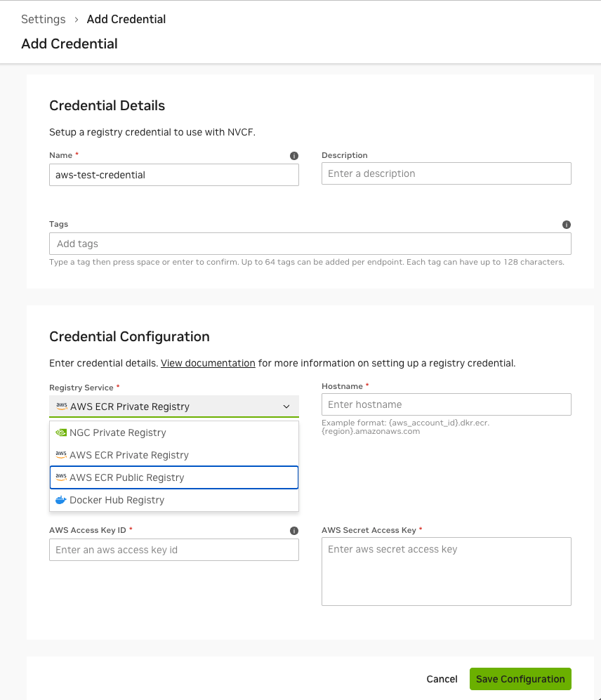Click the AWS icon in the selected Registry Service box

click(61, 407)
